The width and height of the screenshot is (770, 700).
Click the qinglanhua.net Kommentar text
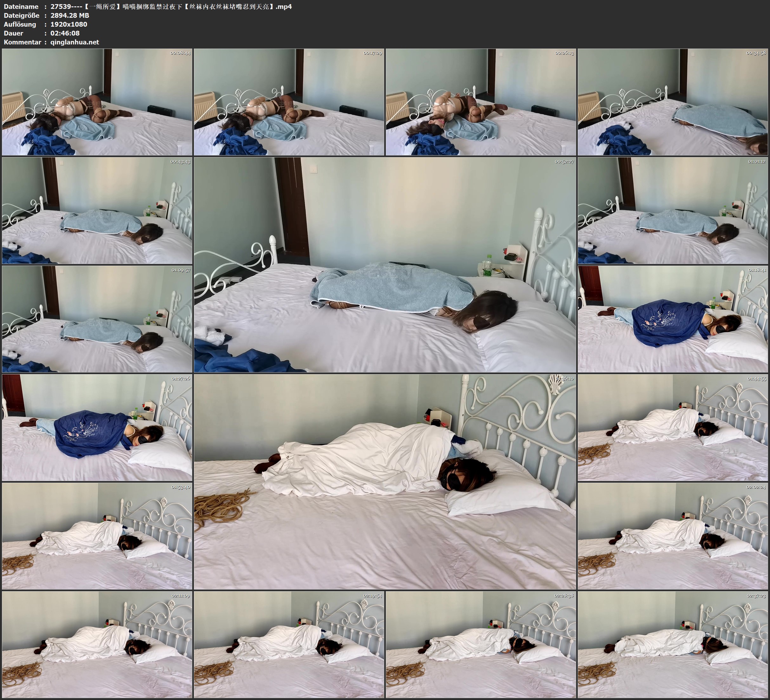(x=75, y=42)
